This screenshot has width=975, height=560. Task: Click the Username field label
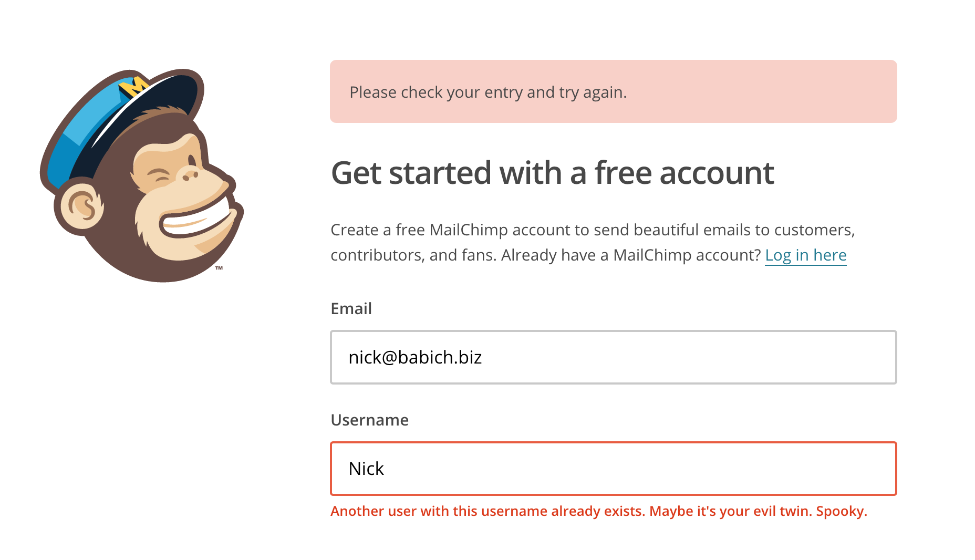pos(369,420)
